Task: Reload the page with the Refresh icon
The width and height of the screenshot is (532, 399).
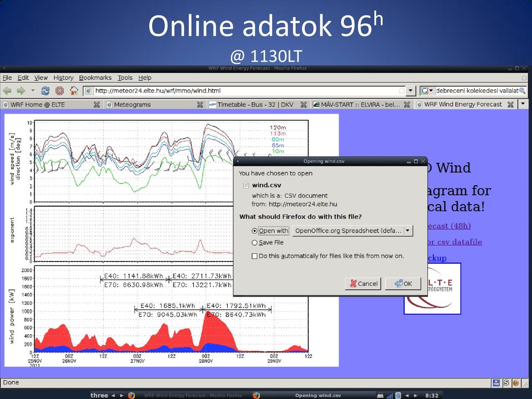Action: 45,90
